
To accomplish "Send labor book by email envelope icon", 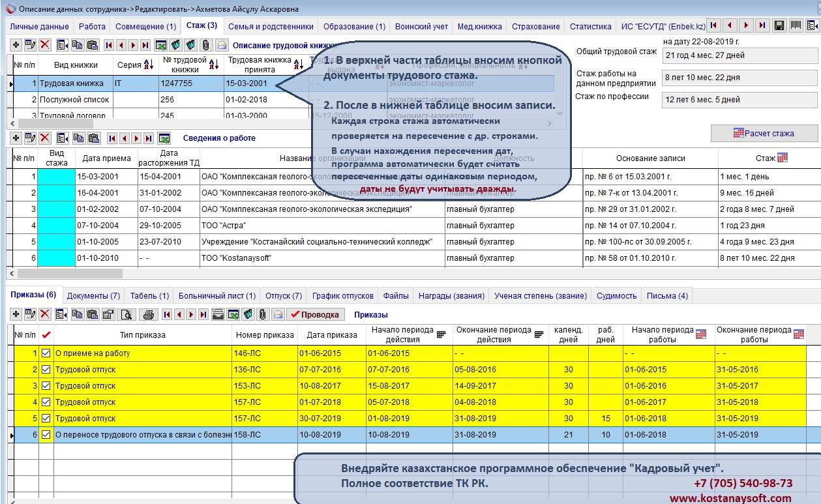I will coord(222,45).
